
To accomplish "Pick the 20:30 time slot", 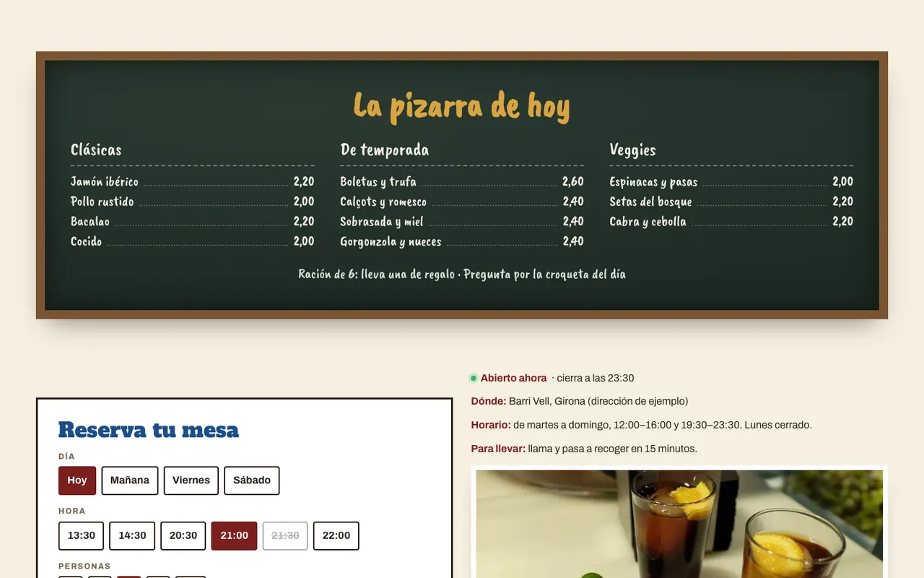I will (x=183, y=536).
